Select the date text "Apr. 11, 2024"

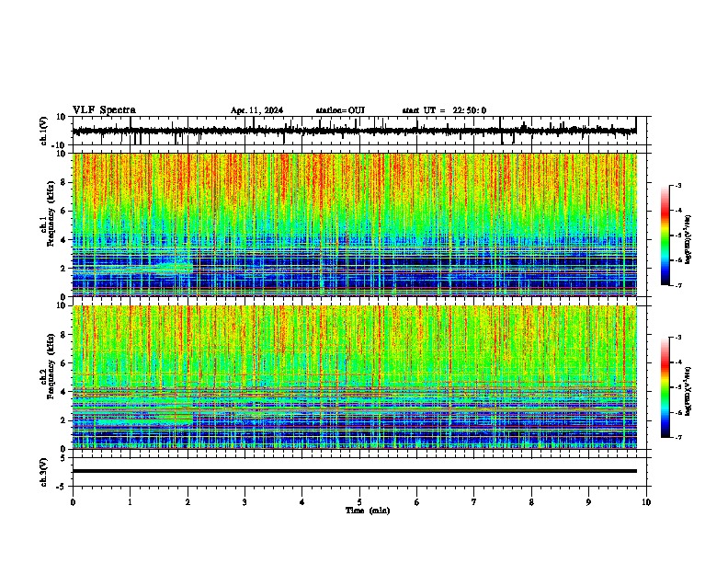256,110
